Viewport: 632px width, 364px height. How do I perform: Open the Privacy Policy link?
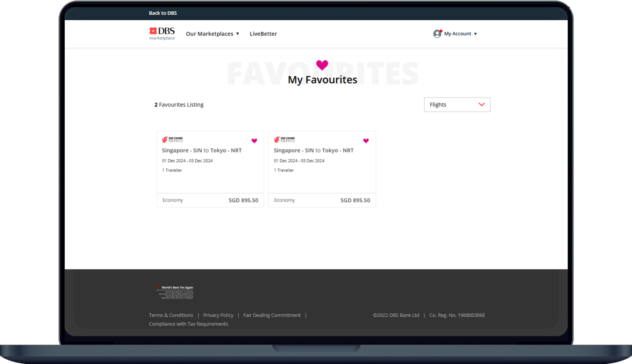coord(218,315)
